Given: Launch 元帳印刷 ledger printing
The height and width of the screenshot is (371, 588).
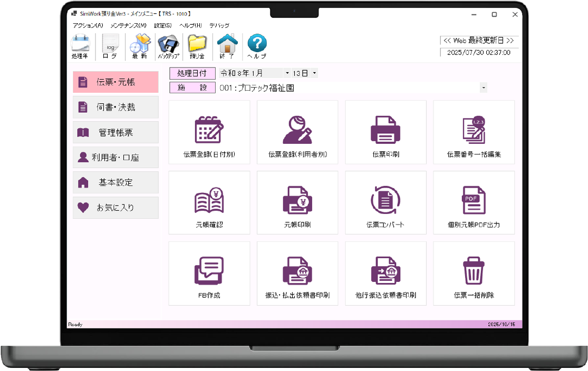Looking at the screenshot, I should [297, 203].
